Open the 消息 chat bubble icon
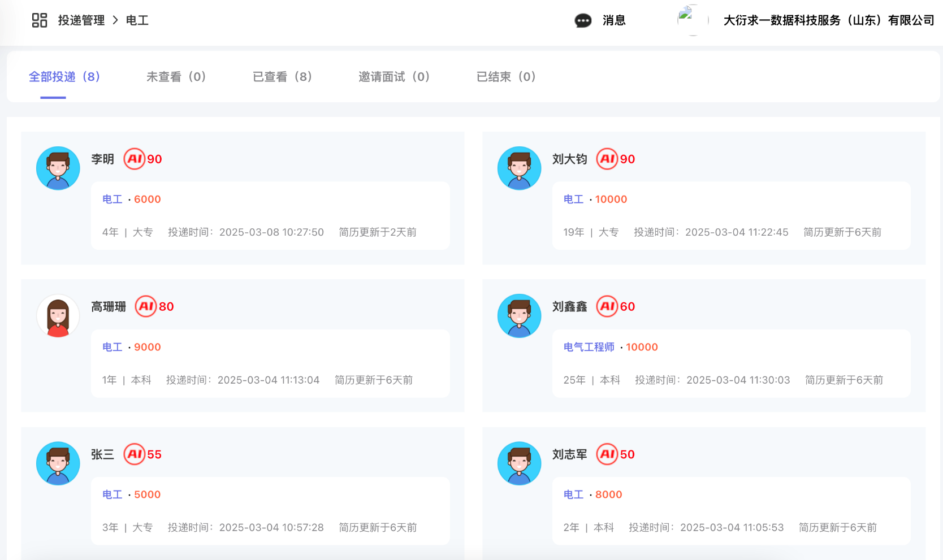This screenshot has width=943, height=560. (x=583, y=21)
